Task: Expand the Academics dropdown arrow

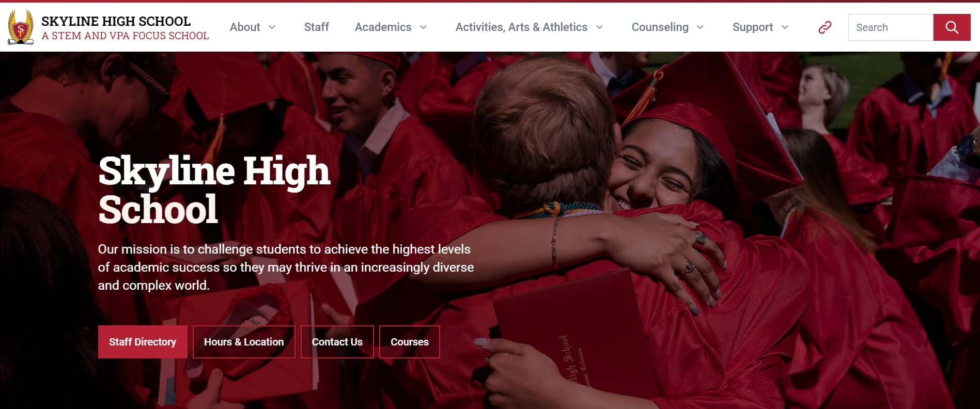Action: tap(424, 27)
